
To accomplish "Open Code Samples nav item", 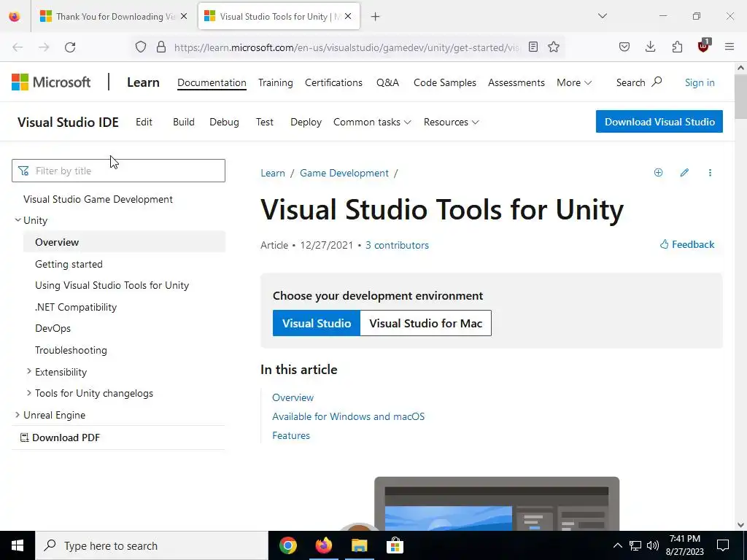I will click(x=444, y=82).
